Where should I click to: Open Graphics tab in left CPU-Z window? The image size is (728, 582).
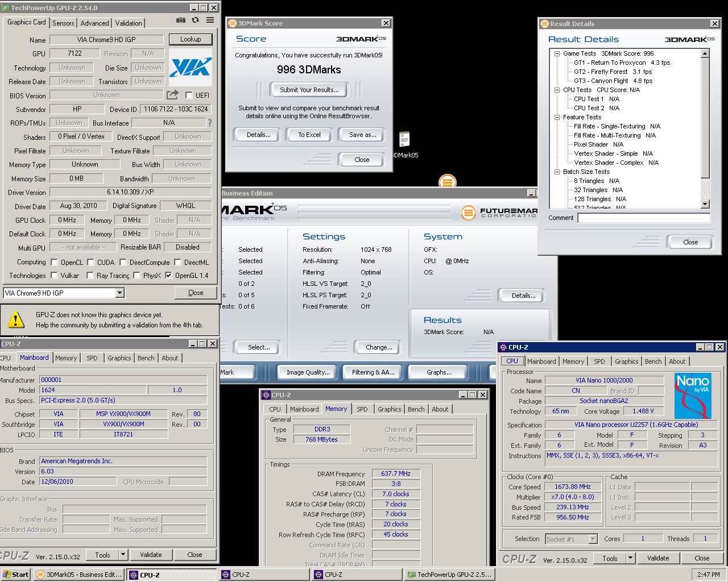click(119, 358)
